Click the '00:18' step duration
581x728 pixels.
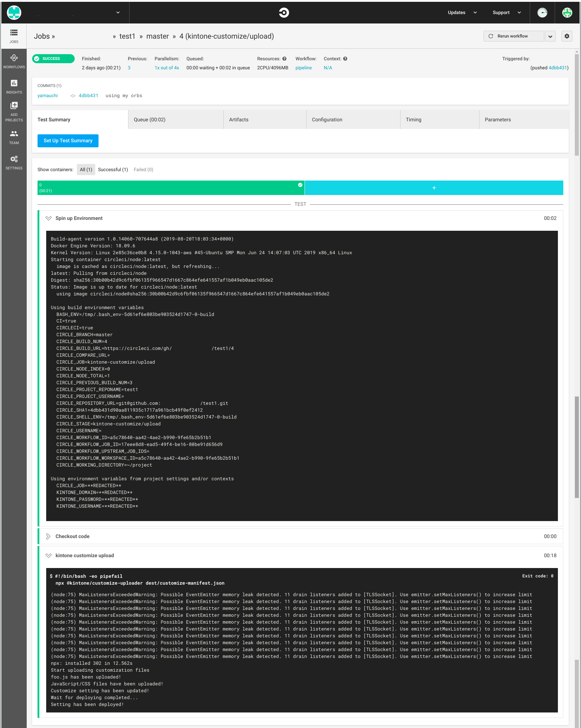(550, 555)
